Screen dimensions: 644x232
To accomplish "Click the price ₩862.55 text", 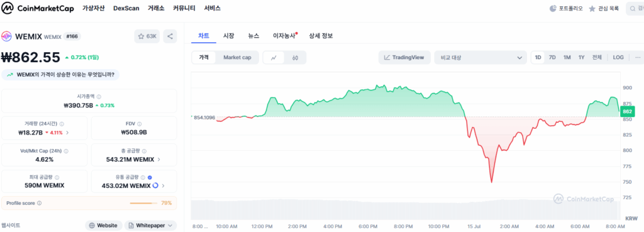I will point(31,57).
